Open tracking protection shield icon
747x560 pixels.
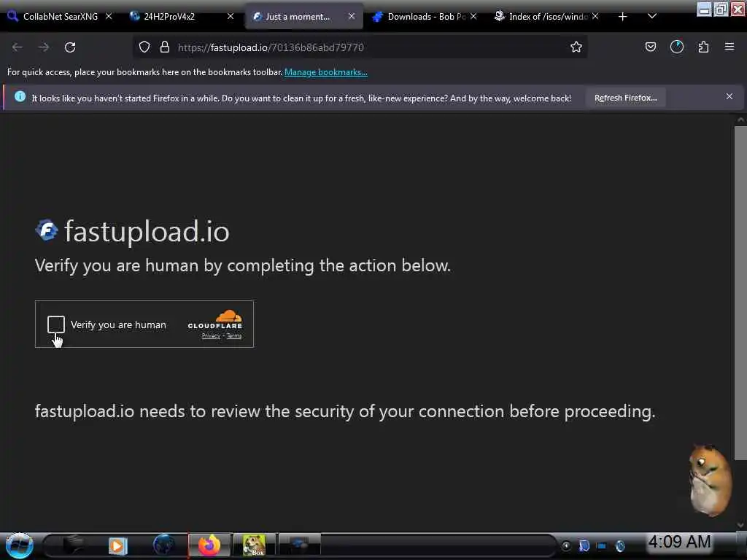pos(144,47)
